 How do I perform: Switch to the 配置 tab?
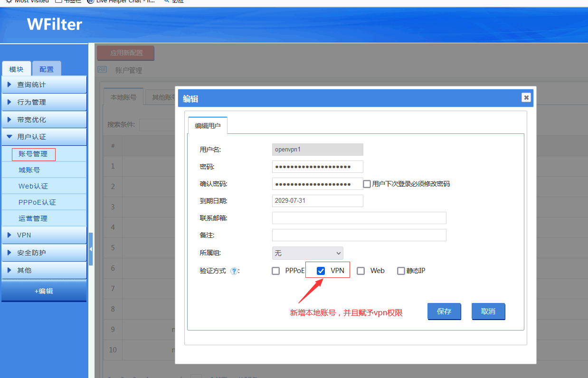(x=47, y=69)
